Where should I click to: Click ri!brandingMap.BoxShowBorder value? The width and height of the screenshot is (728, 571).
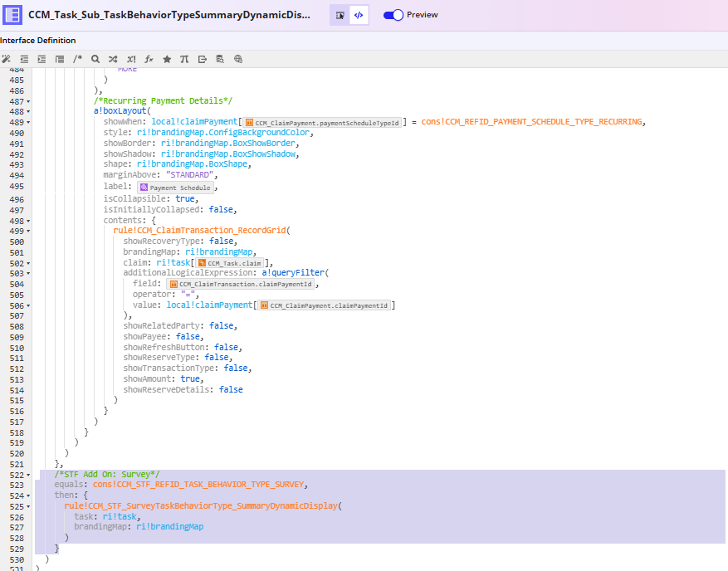[x=228, y=143]
